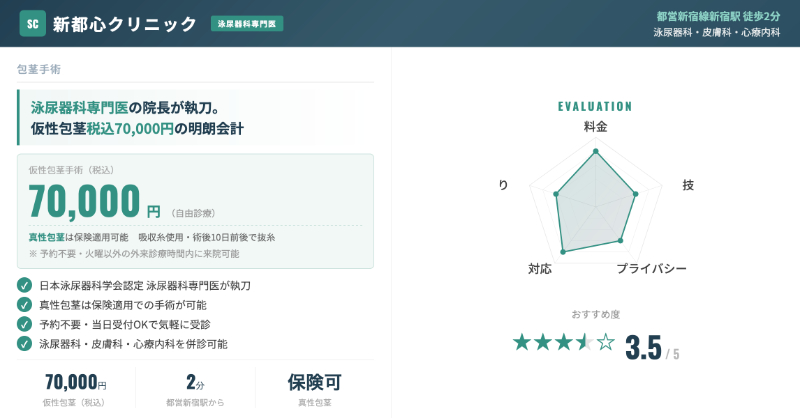Image resolution: width=800 pixels, height=418 pixels.
Task: Click the SC clinic logo icon
Action: [33, 23]
